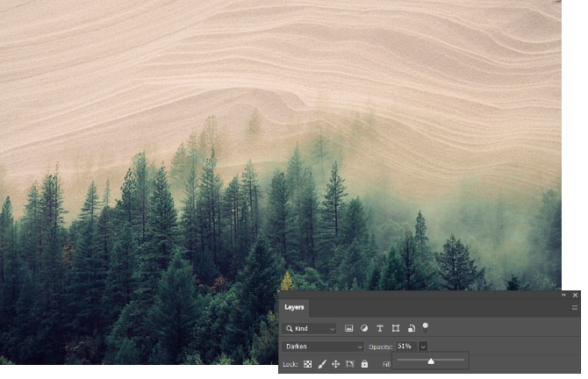Open the Layers panel options menu

pyautogui.click(x=575, y=308)
